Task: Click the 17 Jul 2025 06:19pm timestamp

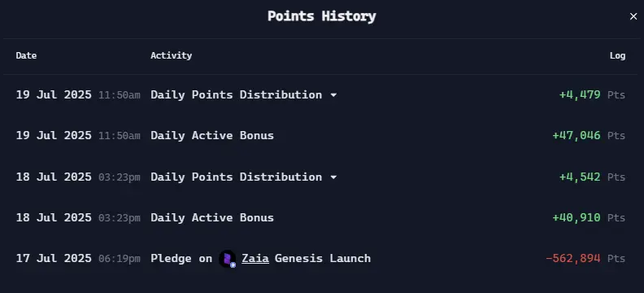Action: 78,259
